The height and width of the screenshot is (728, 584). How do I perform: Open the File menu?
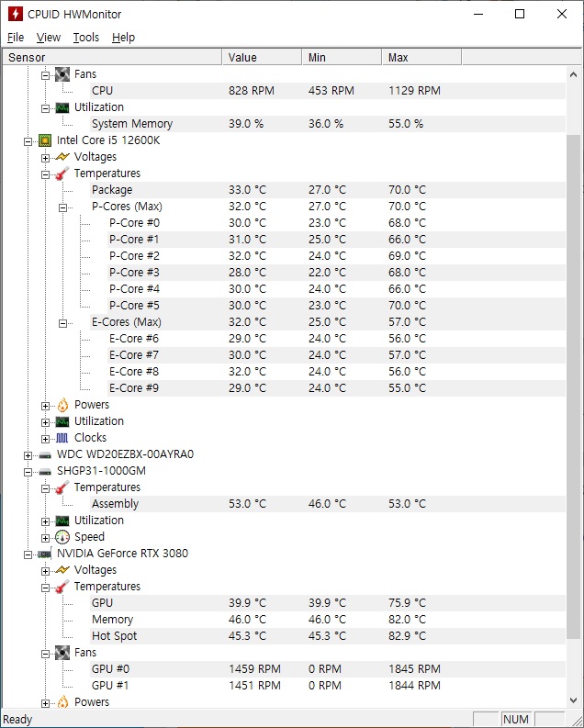point(16,37)
